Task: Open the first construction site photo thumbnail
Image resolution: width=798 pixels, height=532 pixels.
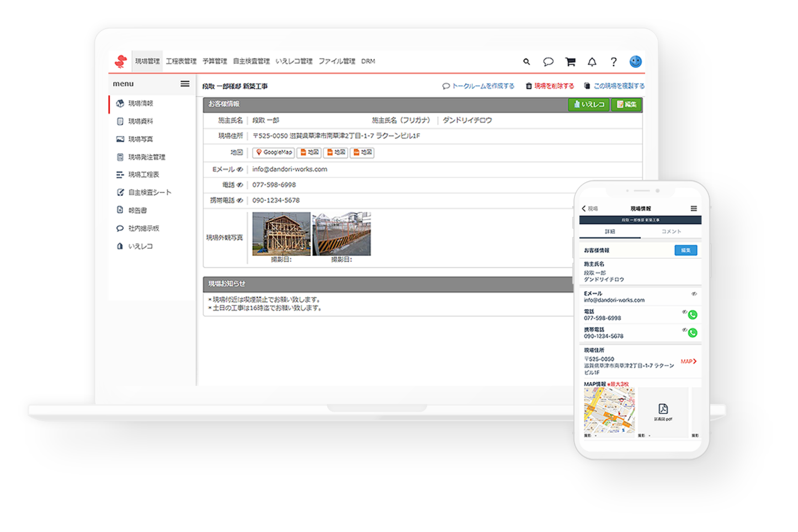Action: click(281, 234)
